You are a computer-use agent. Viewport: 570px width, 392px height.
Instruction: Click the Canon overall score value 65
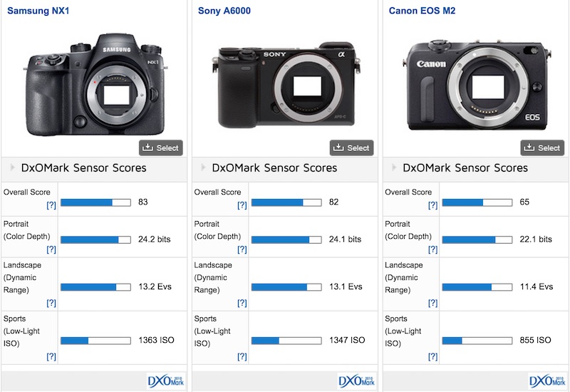(x=524, y=202)
